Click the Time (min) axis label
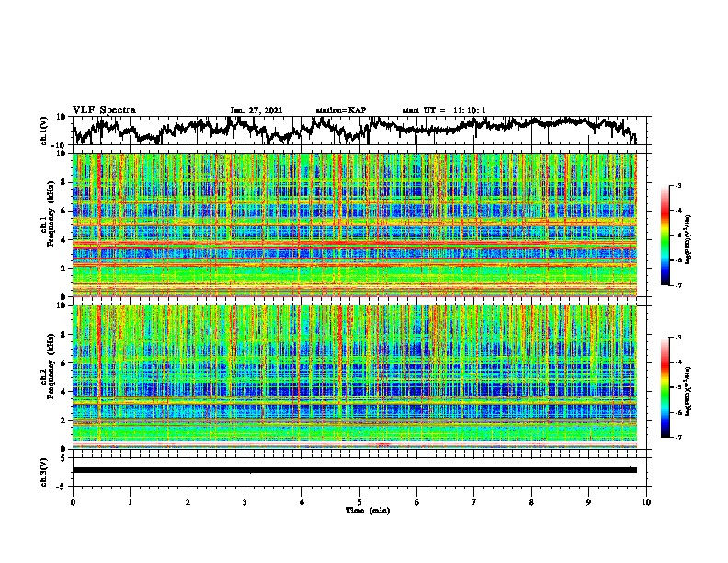This screenshot has height=563, width=728. pyautogui.click(x=368, y=511)
